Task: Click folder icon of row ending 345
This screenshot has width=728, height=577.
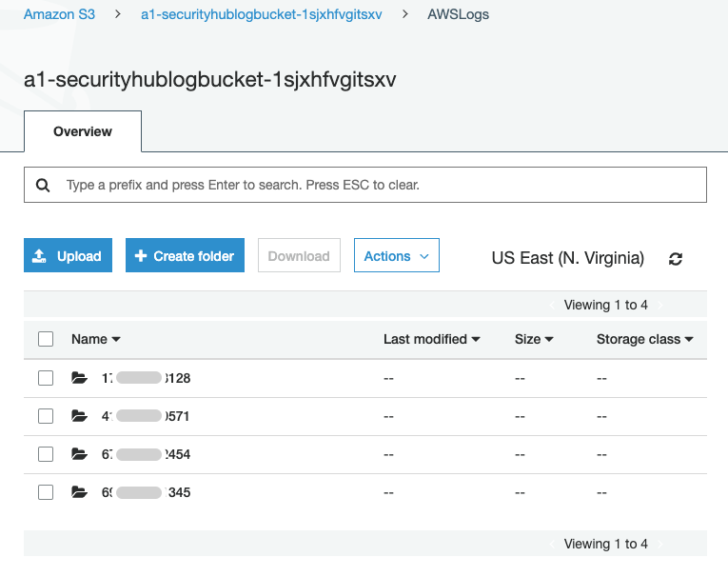Action: (x=79, y=492)
